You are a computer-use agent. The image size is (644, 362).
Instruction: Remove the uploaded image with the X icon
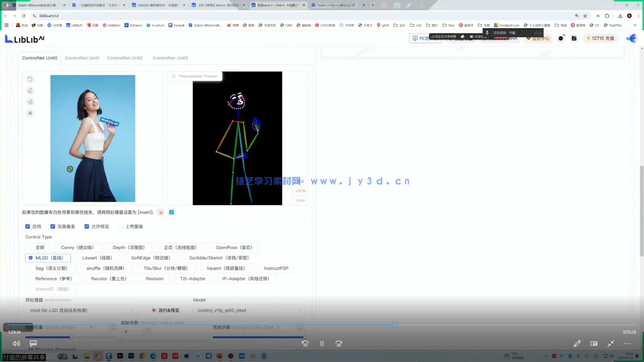(x=30, y=113)
